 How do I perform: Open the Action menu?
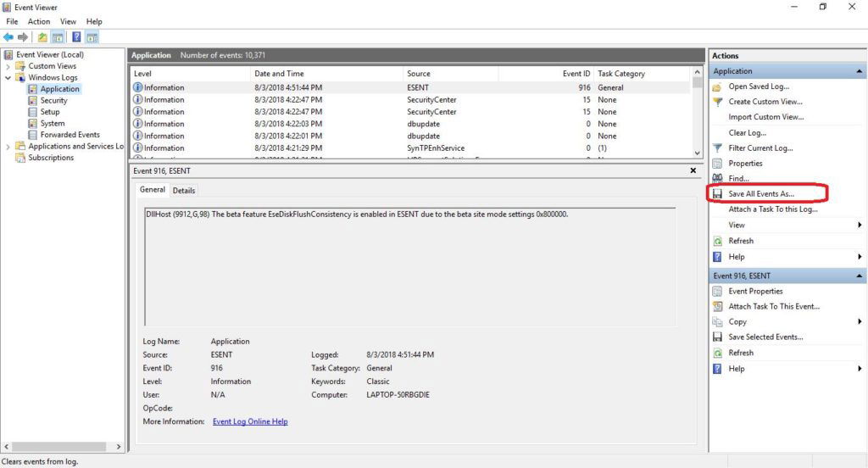[39, 21]
